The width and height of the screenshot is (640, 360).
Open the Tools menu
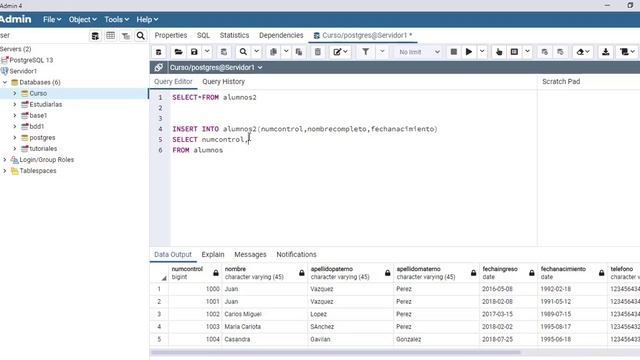(x=116, y=19)
